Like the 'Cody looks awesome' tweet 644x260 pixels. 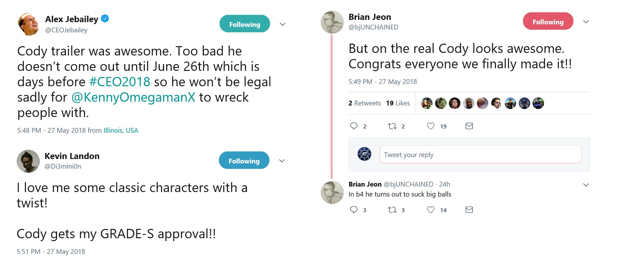point(431,126)
